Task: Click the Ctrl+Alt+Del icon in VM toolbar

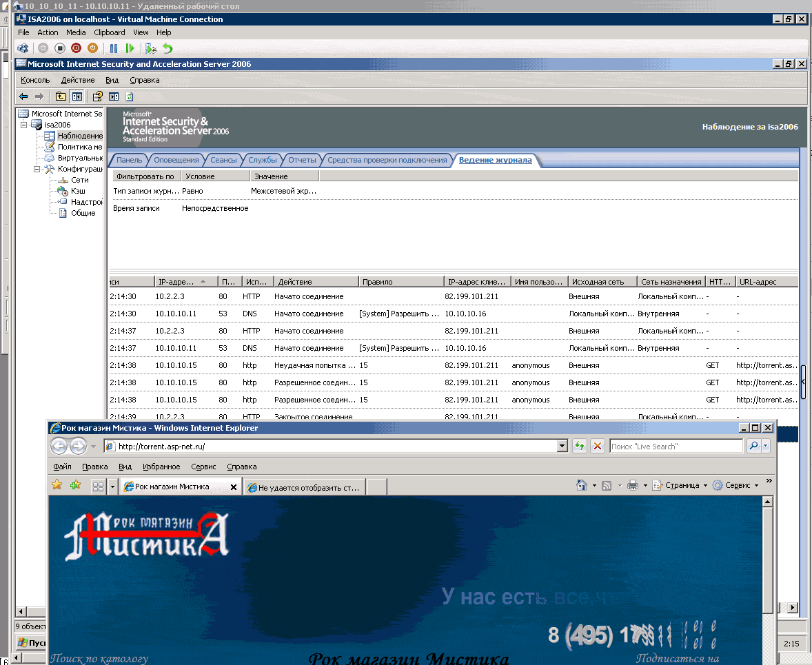Action: (x=23, y=48)
